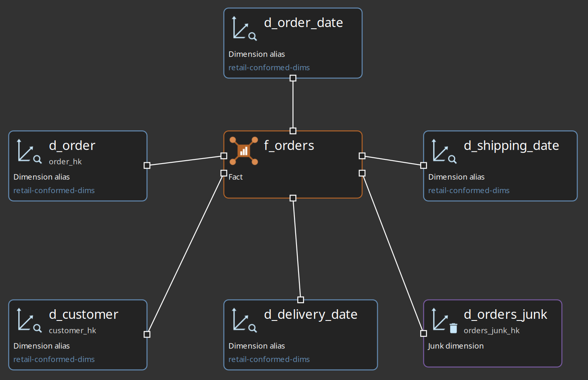This screenshot has height=380, width=588.
Task: Click Dimension alias label in d_order_date
Action: [x=257, y=54]
